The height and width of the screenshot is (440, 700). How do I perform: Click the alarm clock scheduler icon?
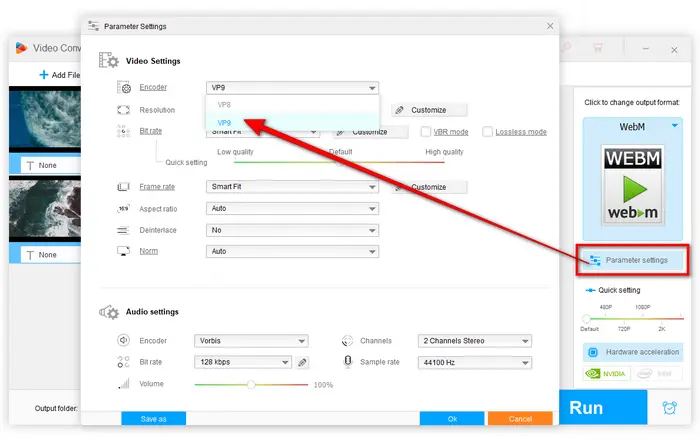(x=669, y=407)
